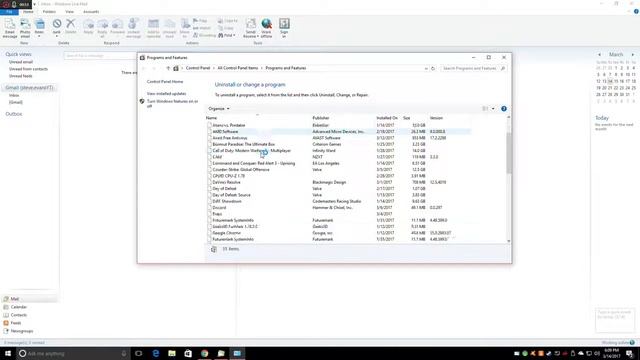
Task: Open the Action Center notification icon
Action: click(630, 353)
